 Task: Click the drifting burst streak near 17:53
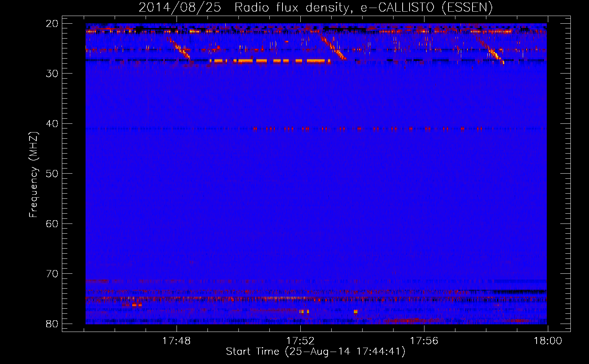(x=333, y=48)
